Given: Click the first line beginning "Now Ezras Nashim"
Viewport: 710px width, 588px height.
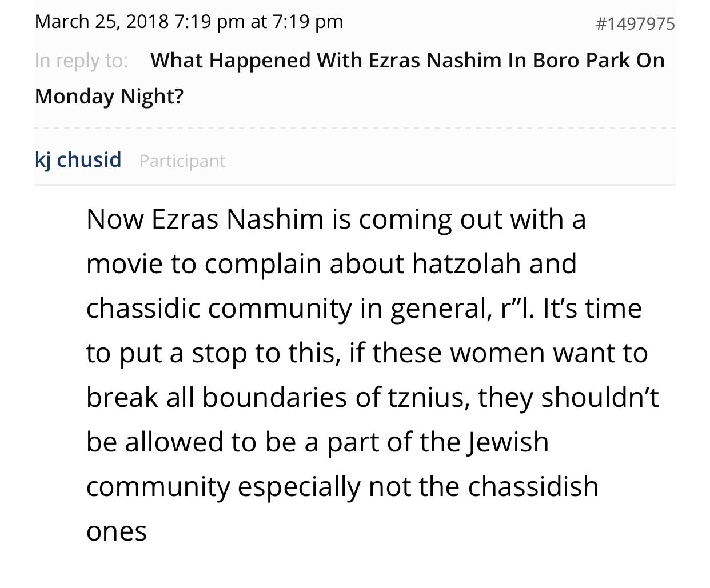Looking at the screenshot, I should point(336,219).
